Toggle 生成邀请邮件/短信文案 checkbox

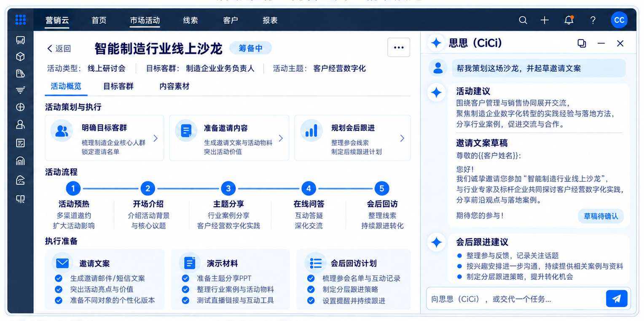(59, 278)
